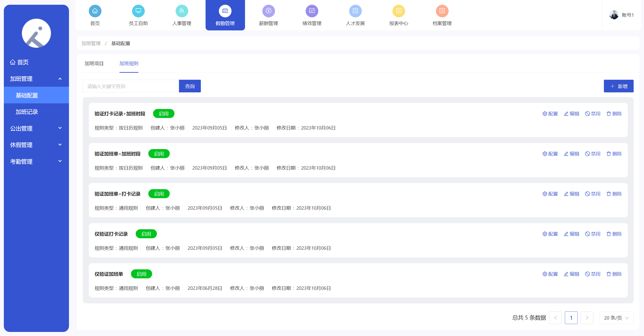The image size is (644, 336).
Task: Open the 人才发展 module icon
Action: (x=355, y=11)
